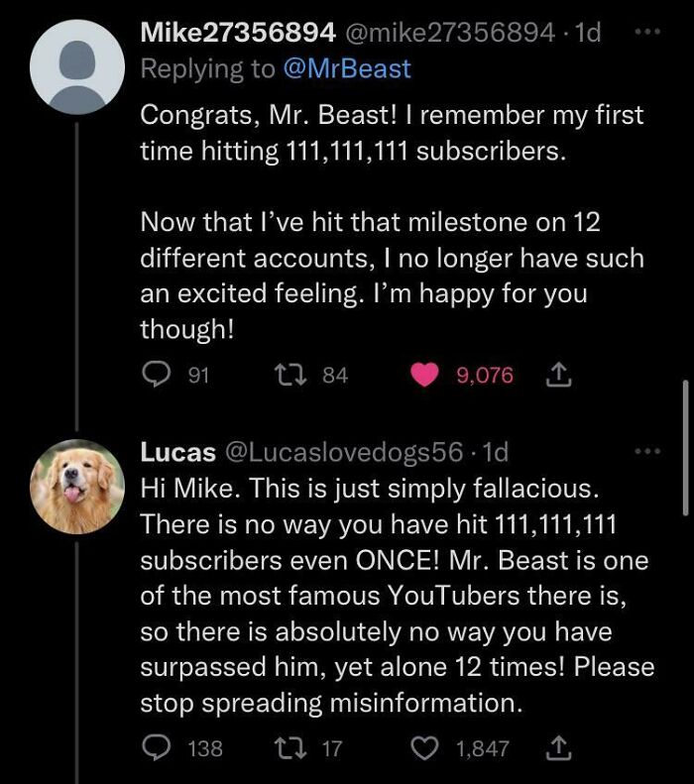Reply to Lucas's tweet via comment icon

click(x=155, y=748)
